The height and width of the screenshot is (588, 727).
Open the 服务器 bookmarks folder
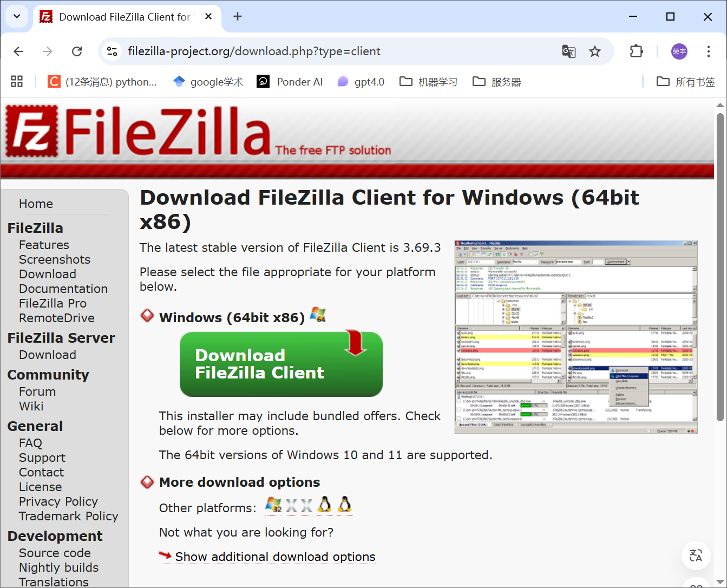coord(496,82)
